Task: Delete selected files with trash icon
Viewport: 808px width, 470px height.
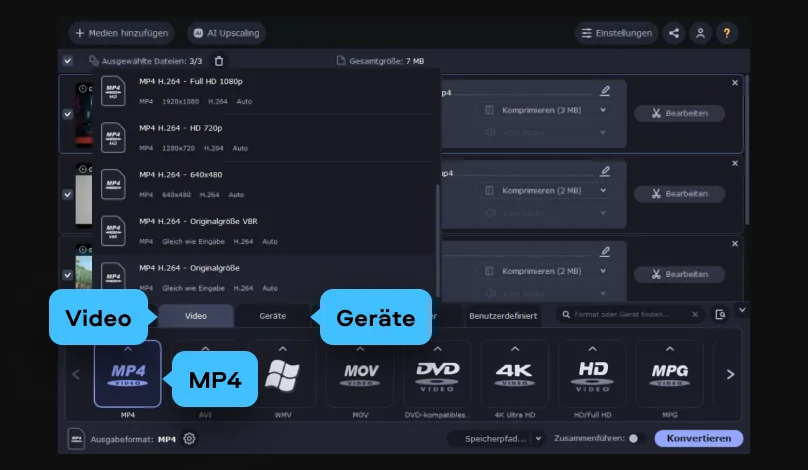Action: [x=219, y=61]
